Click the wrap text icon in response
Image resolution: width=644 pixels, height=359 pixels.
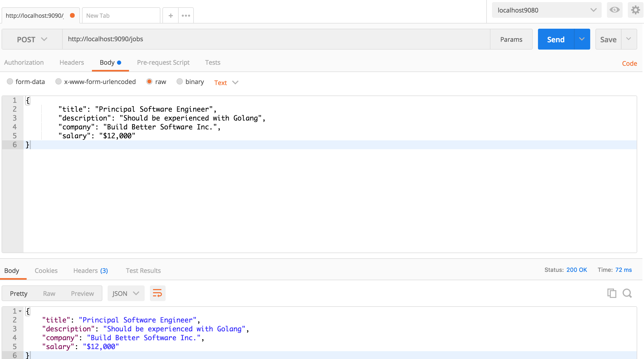point(157,293)
